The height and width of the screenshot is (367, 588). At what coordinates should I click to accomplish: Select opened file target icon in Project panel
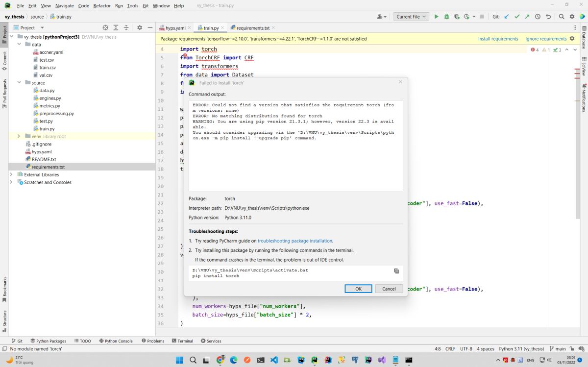105,27
